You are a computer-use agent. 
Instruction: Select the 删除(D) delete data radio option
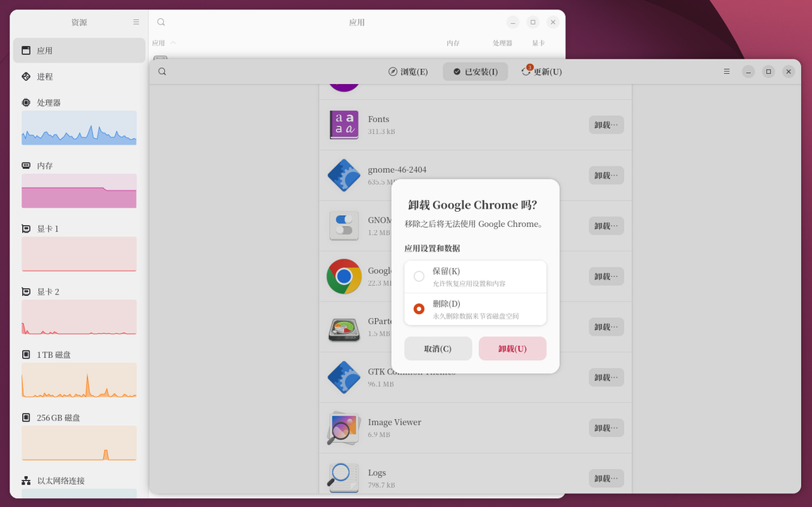(419, 309)
